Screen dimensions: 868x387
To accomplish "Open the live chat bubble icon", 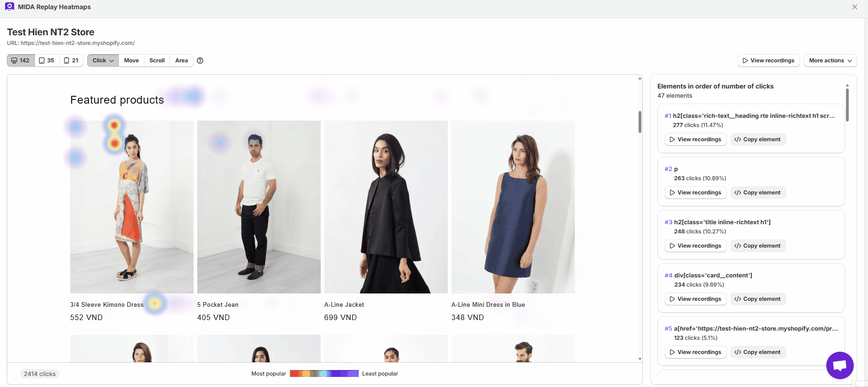I will pos(840,365).
